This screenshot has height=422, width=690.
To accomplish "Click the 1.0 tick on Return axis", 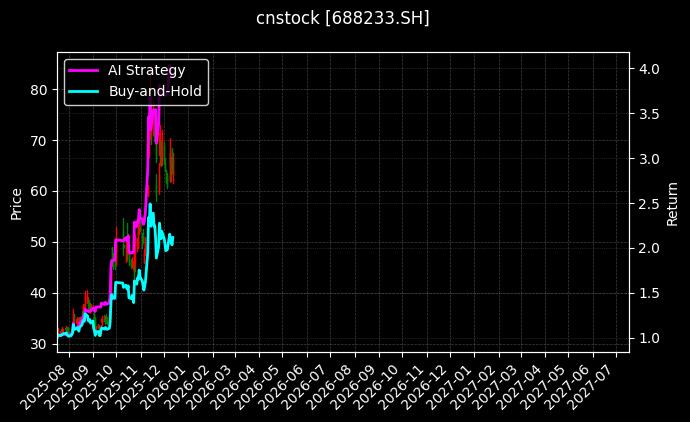I will tap(648, 339).
